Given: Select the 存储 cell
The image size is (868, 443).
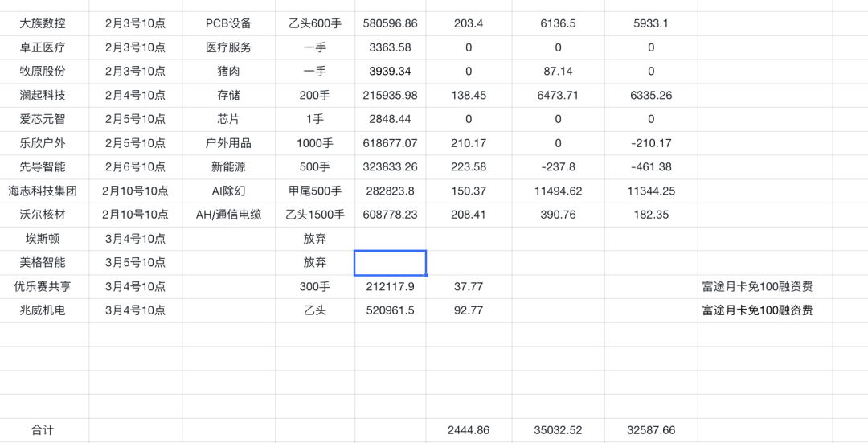Looking at the screenshot, I should coord(228,95).
